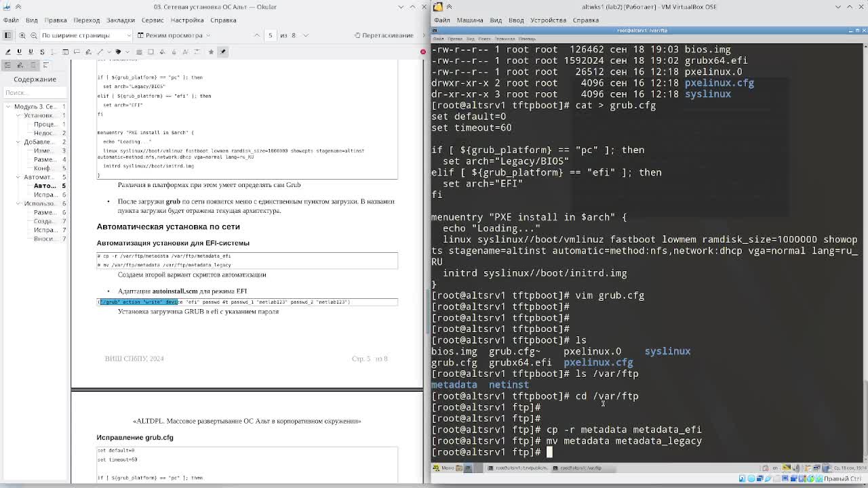Select the pop-up note annotation tool
The width and height of the screenshot is (868, 488).
77,52
